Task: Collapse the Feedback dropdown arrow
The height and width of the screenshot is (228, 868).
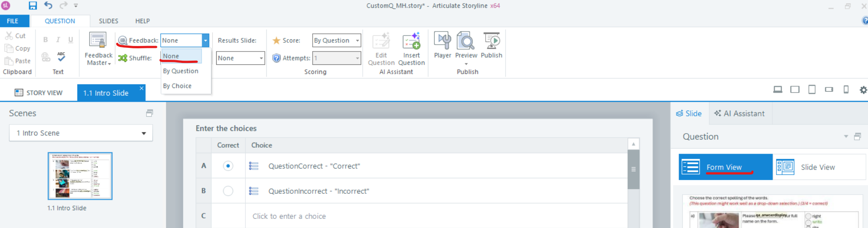Action: pyautogui.click(x=206, y=40)
